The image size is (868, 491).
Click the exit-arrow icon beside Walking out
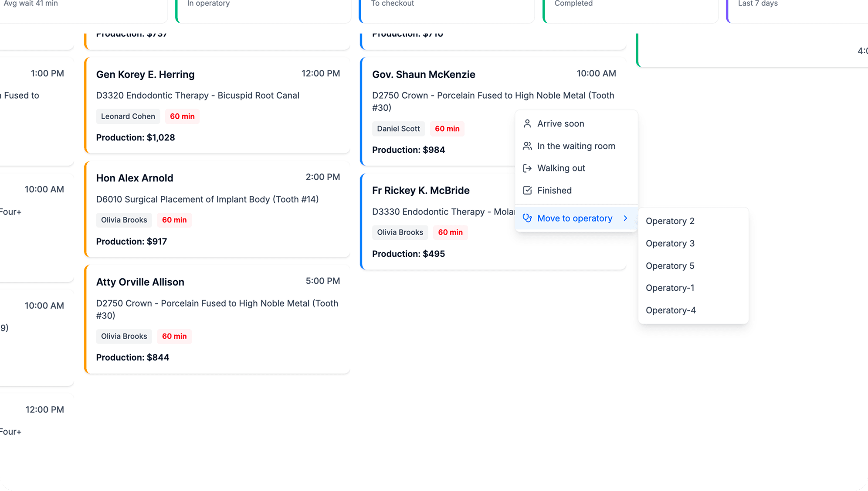(x=527, y=168)
